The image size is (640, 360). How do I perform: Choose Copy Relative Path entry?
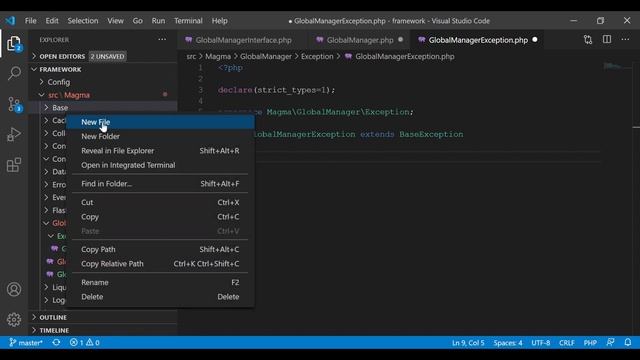160,264
